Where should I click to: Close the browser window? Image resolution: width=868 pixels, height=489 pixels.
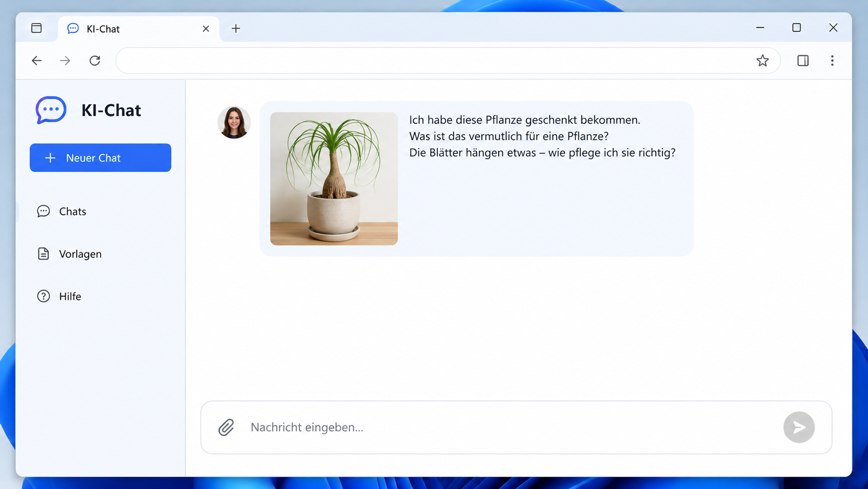(x=833, y=28)
